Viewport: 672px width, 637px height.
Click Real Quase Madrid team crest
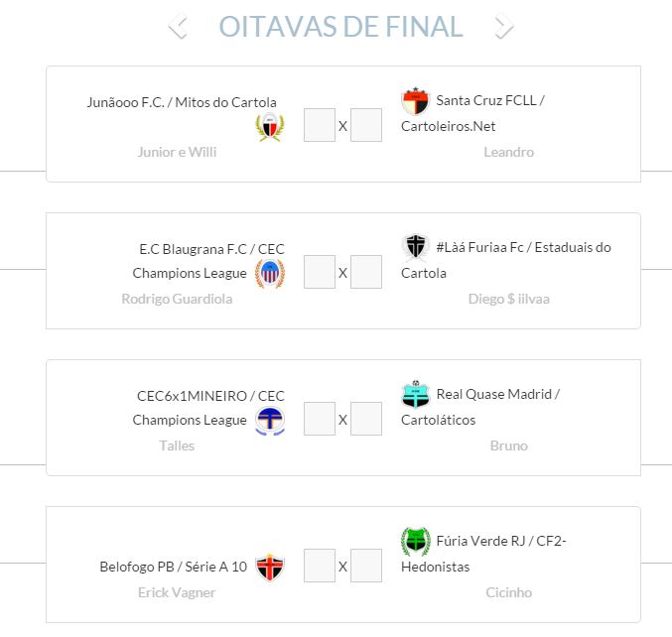(x=415, y=394)
